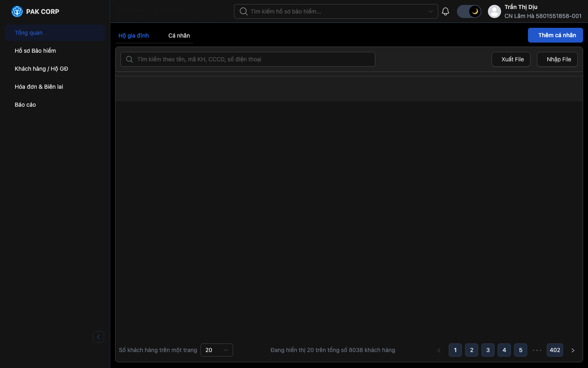Go to page 3

pos(488,350)
